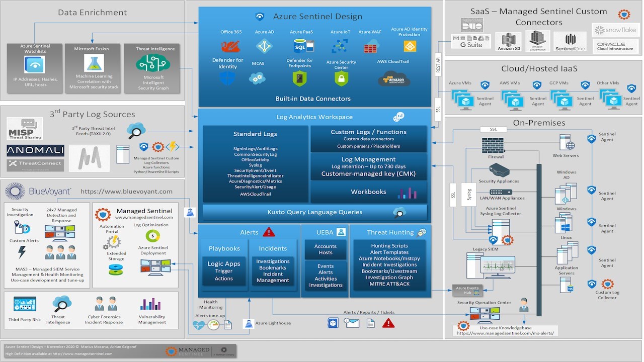Select the Kusto Query magnifier cloud icon
Viewport: 644px width, 362px height.
tap(400, 212)
